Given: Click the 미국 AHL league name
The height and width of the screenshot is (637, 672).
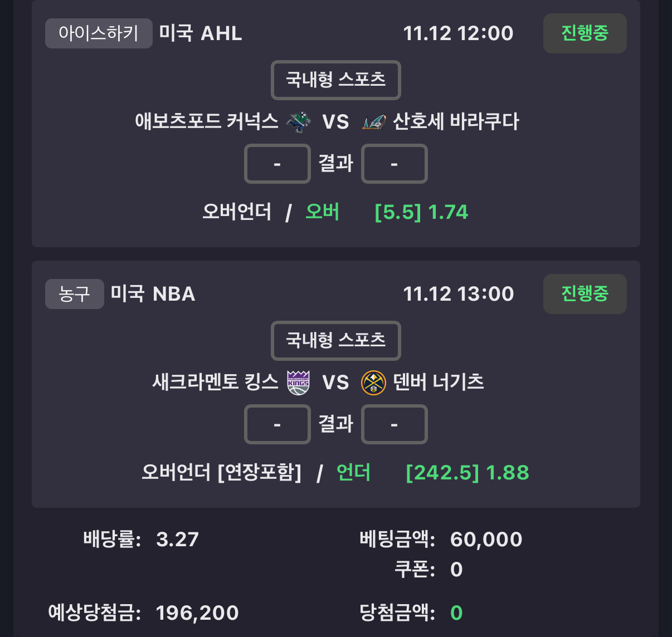Looking at the screenshot, I should click(201, 33).
